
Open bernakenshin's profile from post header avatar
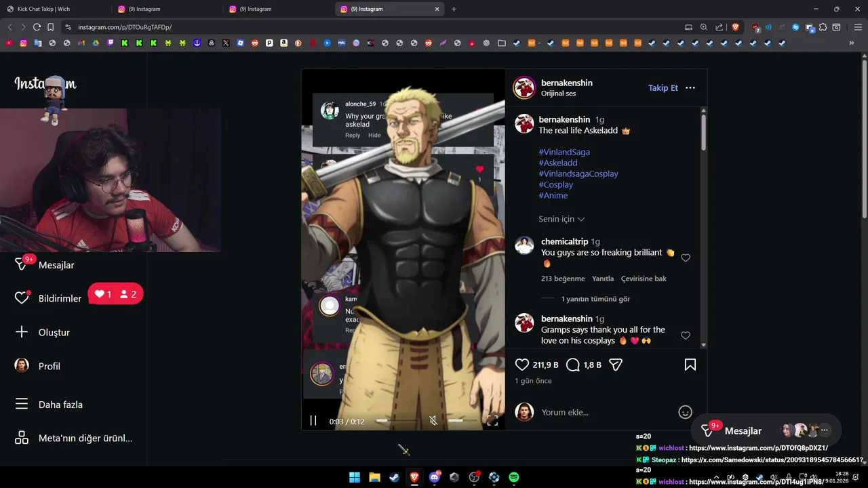point(524,88)
